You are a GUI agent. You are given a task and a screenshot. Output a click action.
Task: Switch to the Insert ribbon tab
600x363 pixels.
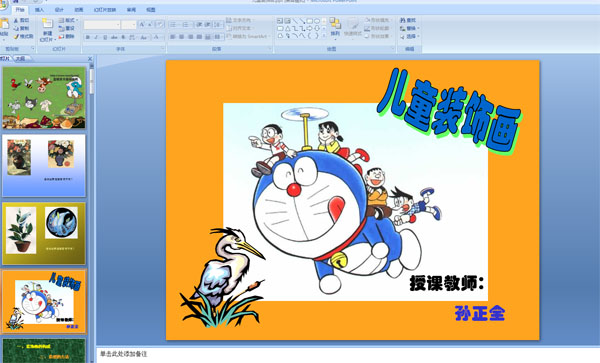(x=39, y=10)
